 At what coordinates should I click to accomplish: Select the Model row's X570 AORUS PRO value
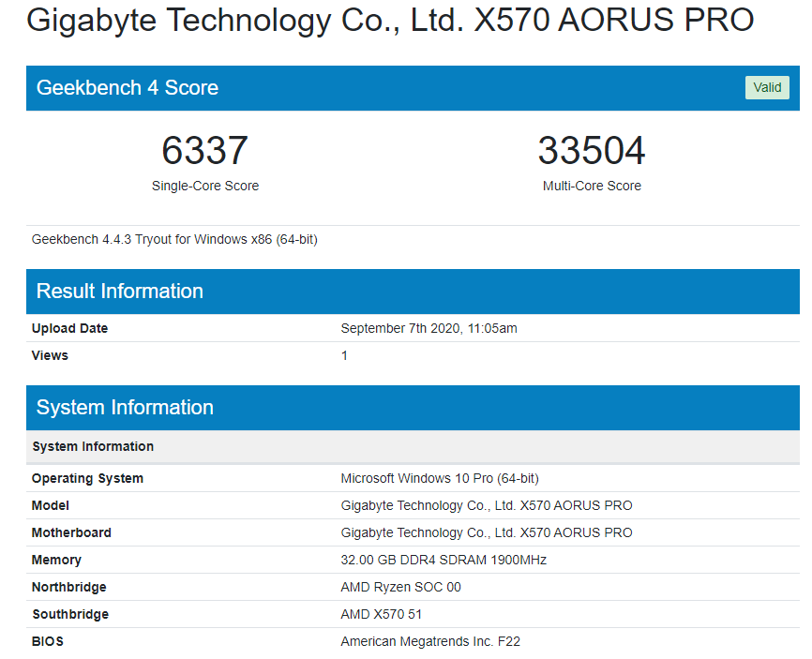[x=487, y=506]
